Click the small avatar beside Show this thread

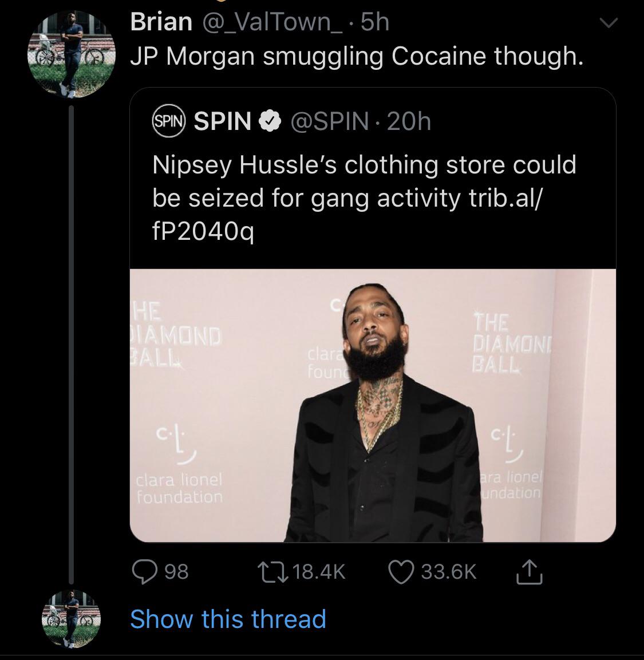(71, 619)
